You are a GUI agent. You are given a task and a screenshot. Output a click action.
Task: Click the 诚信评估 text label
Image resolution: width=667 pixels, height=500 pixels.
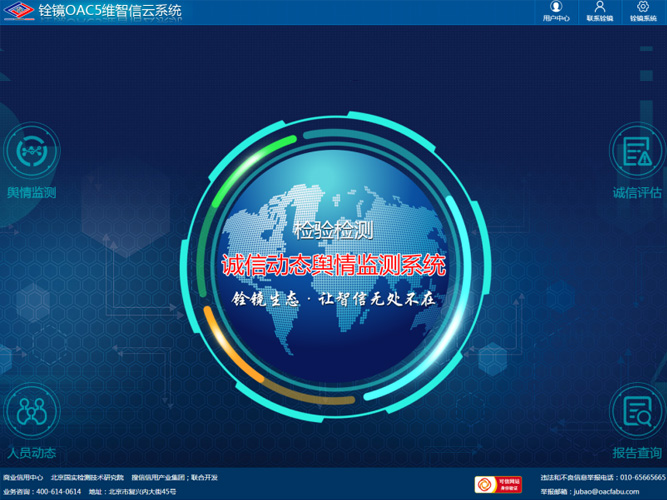coord(637,193)
